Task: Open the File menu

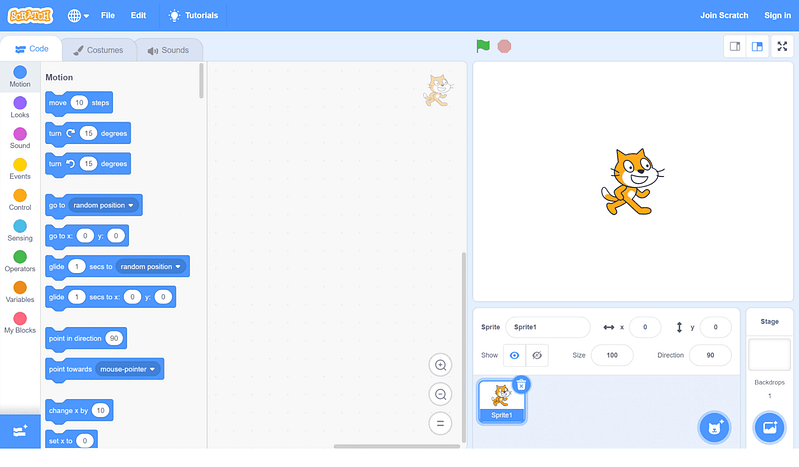Action: 108,15
